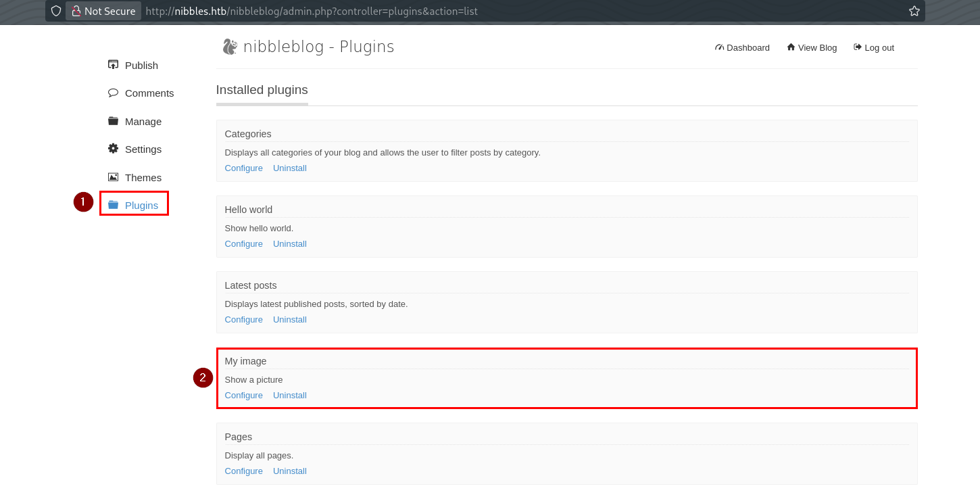Click the nibbleblog squirrel logo

point(230,47)
